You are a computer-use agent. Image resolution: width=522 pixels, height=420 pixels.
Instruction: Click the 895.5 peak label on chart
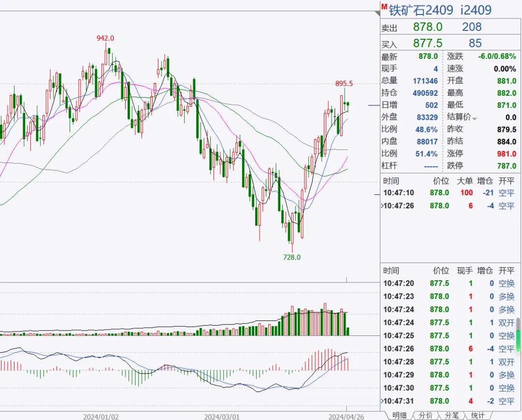click(344, 84)
